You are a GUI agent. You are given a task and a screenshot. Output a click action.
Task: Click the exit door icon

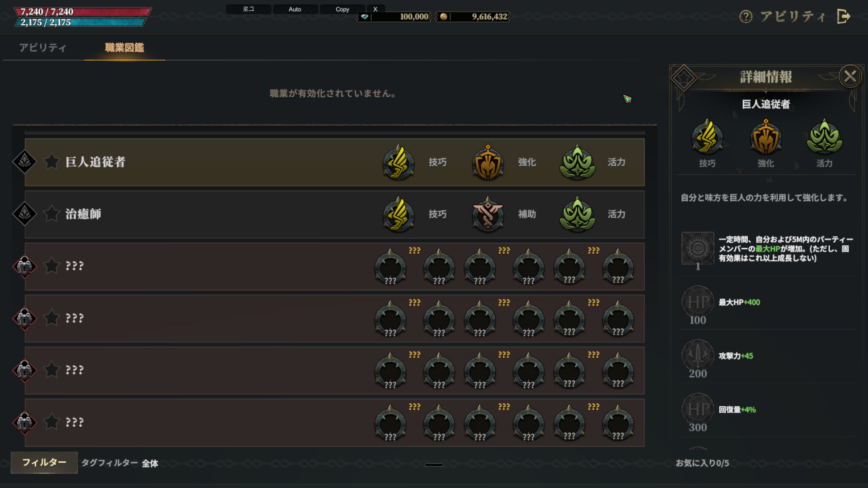coord(843,16)
